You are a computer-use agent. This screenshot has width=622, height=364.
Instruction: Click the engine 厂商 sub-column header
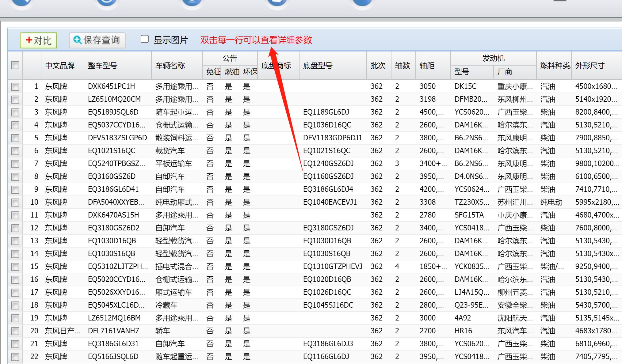coord(515,72)
